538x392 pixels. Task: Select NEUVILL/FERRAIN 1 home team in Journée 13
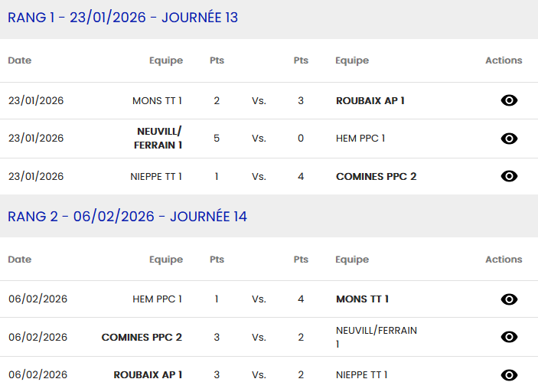pos(158,139)
